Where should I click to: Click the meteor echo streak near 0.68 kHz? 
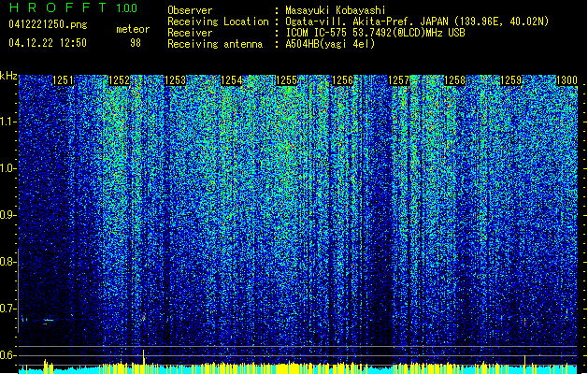click(x=48, y=321)
